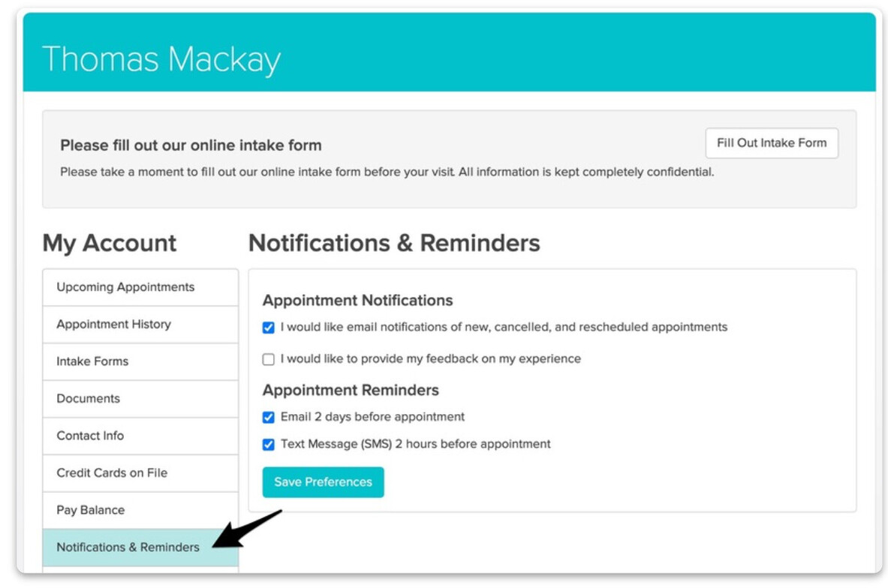888x588 pixels.
Task: Click the My Account heading
Action: pyautogui.click(x=110, y=243)
